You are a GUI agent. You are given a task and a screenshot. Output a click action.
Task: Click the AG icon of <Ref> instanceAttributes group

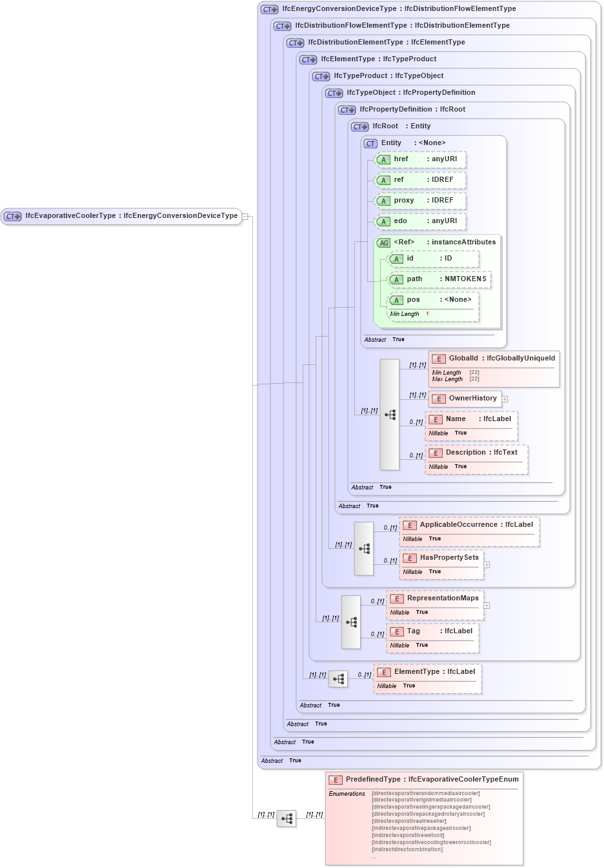click(x=383, y=242)
